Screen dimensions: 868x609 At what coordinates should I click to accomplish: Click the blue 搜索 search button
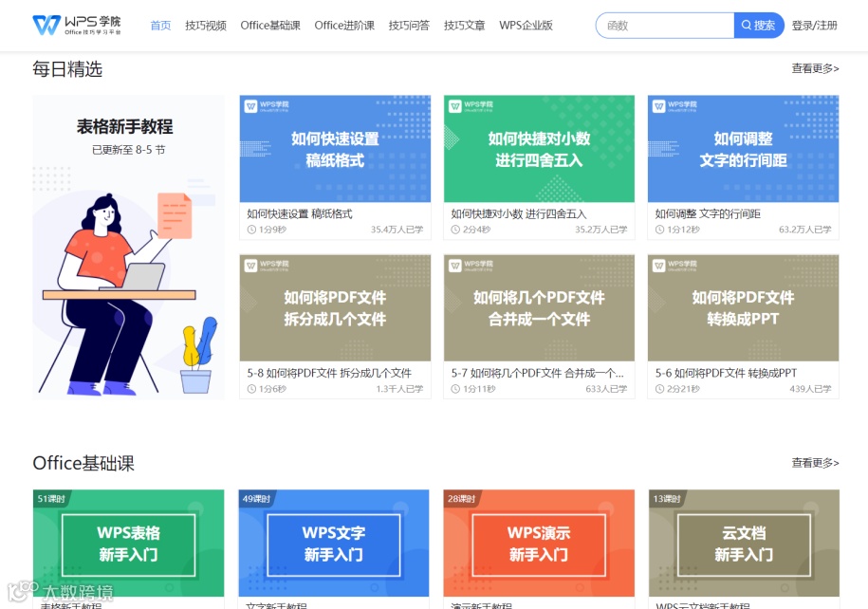pos(759,26)
